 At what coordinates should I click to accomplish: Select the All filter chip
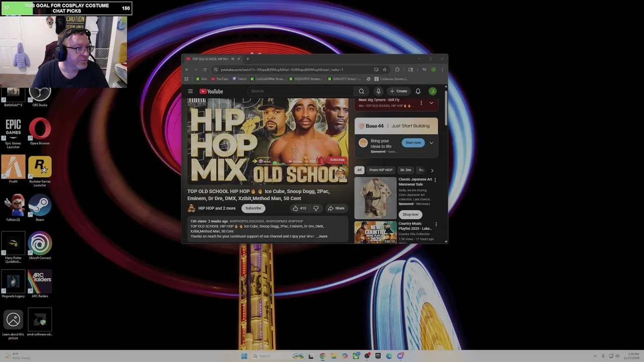359,170
